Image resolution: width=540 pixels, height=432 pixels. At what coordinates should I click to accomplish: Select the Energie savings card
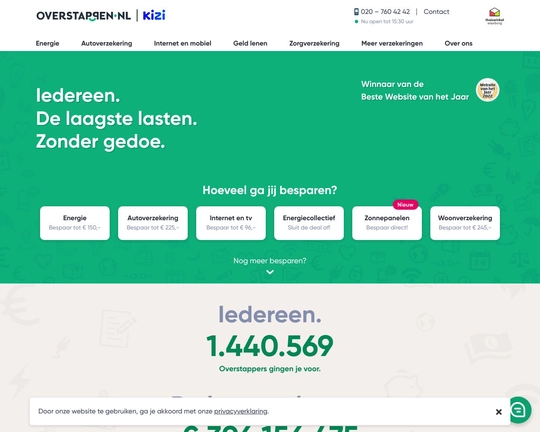pyautogui.click(x=75, y=223)
